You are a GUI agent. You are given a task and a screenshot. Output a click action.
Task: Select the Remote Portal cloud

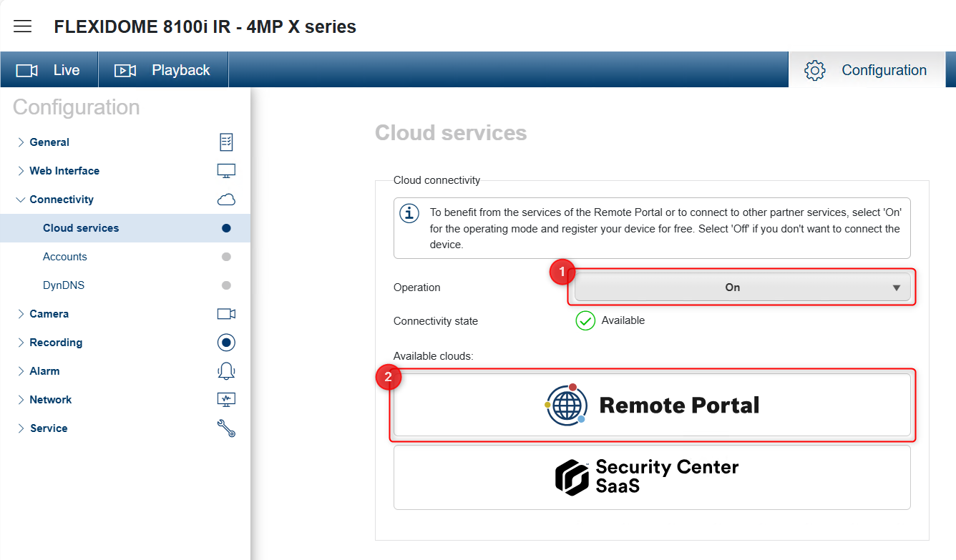(x=652, y=406)
